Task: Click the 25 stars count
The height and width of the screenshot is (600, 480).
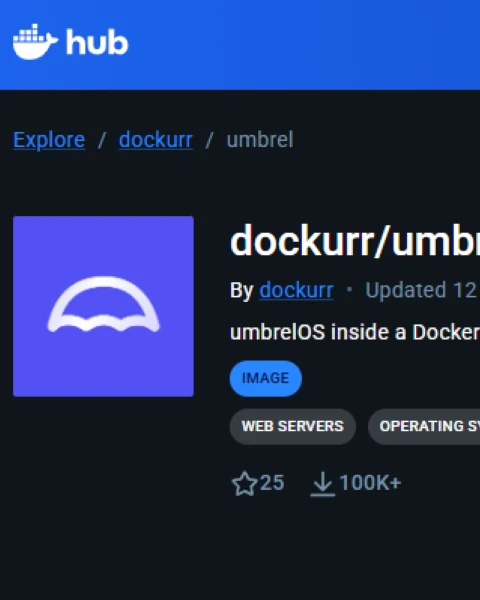Action: [x=272, y=483]
